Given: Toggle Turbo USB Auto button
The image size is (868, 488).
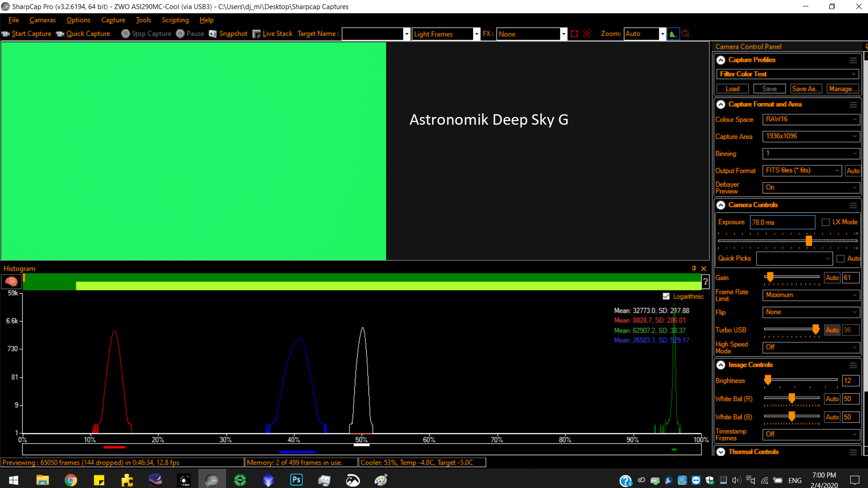Looking at the screenshot, I should point(832,330).
